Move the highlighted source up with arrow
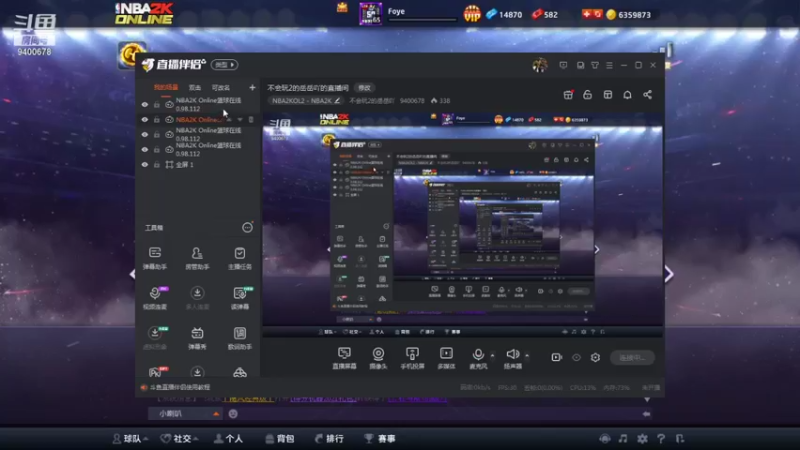 coord(229,119)
